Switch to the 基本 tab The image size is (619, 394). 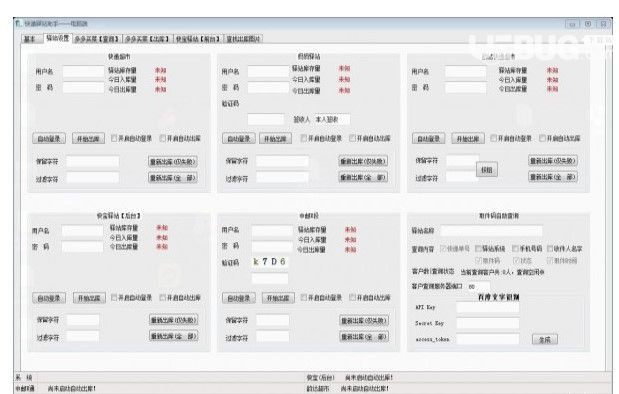tap(30, 39)
